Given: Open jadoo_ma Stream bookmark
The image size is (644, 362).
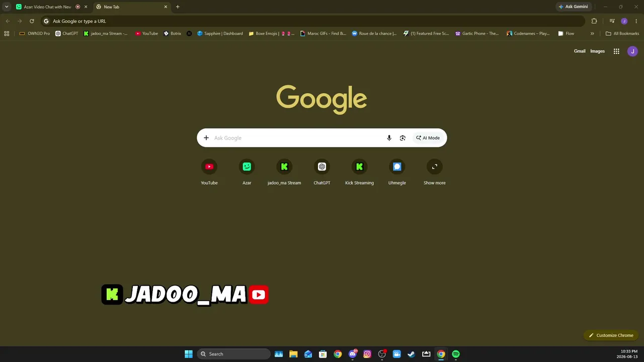Looking at the screenshot, I should tap(106, 34).
